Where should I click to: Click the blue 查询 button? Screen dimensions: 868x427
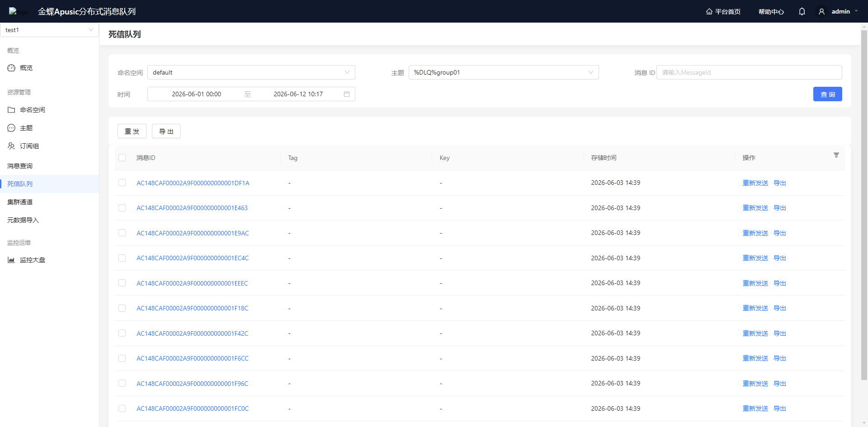(827, 94)
